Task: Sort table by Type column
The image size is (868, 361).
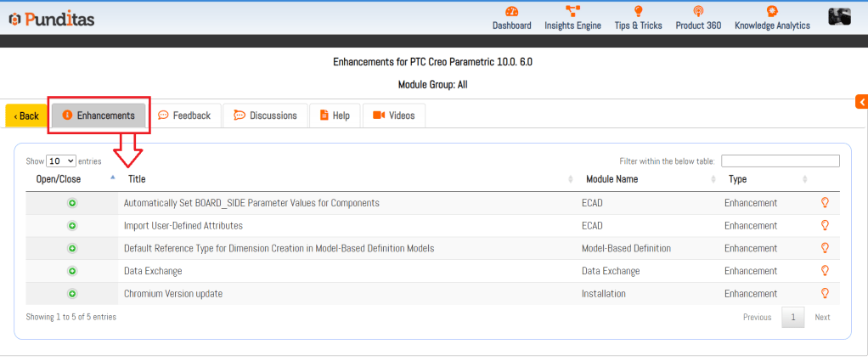Action: pyautogui.click(x=737, y=179)
